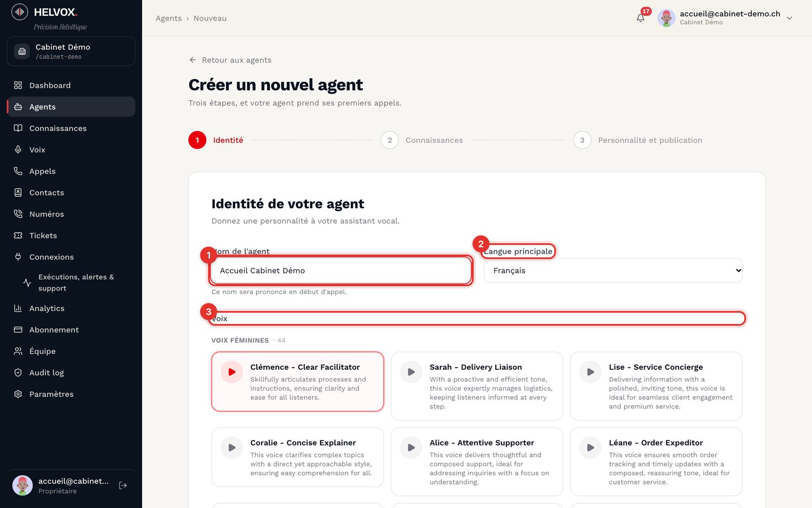Select the Sarah - Delivery Liaison voice card
812x508 pixels.
coord(477,386)
